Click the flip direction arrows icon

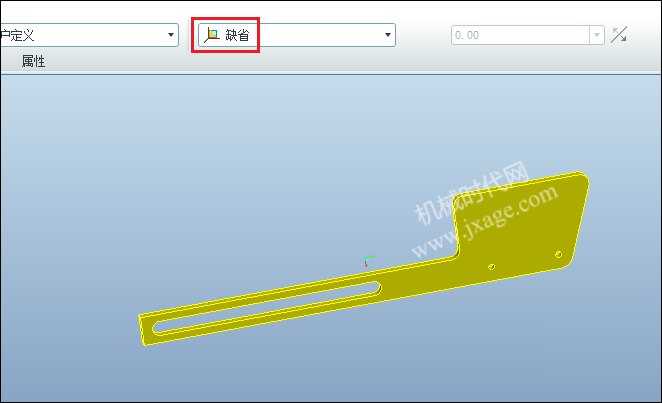pos(619,35)
